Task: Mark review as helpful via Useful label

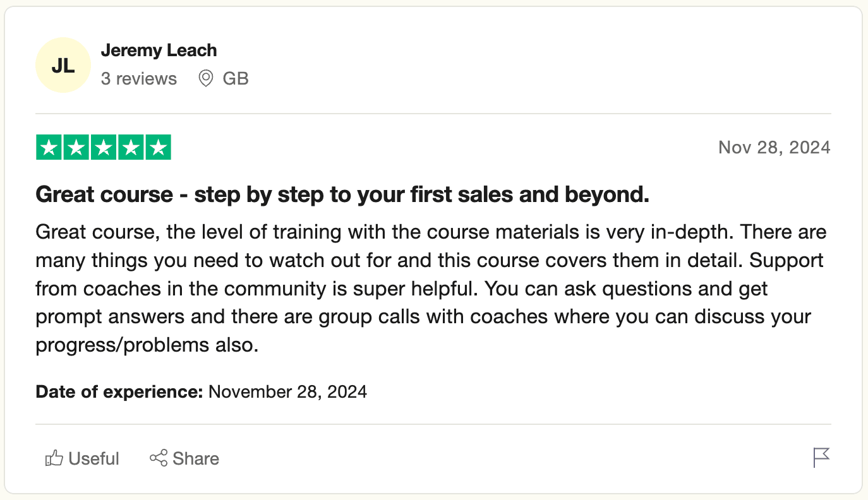Action: pos(94,458)
